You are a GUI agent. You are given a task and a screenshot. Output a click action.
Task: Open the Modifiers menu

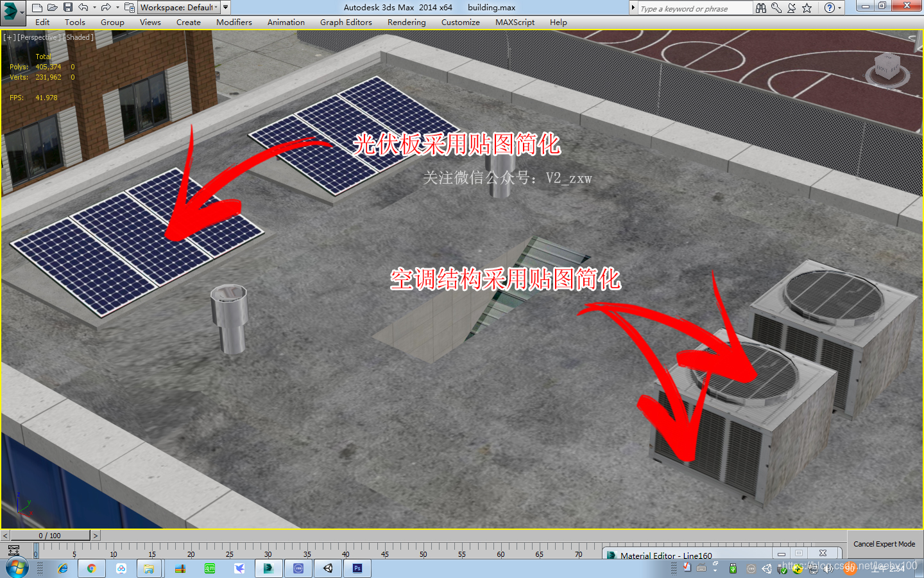click(234, 22)
